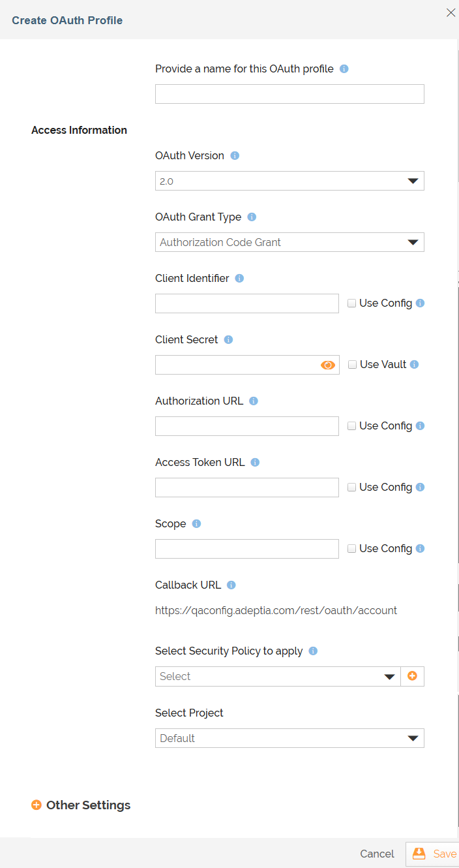This screenshot has width=459, height=868.
Task: Close the Create OAuth Profile dialog
Action: (451, 12)
